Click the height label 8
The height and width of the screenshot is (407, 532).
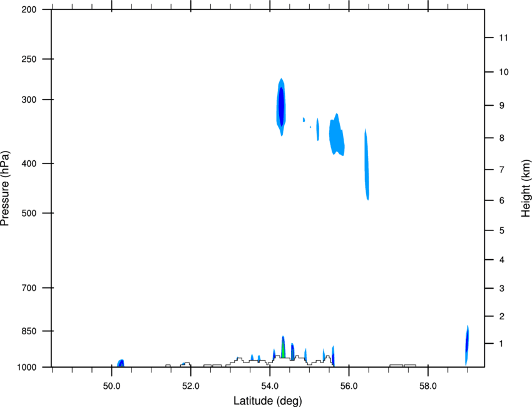502,138
